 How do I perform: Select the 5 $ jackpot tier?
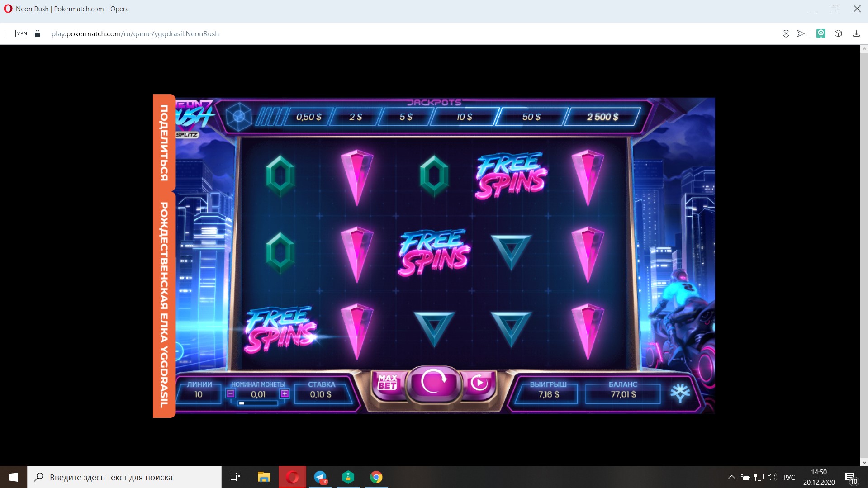click(x=406, y=117)
